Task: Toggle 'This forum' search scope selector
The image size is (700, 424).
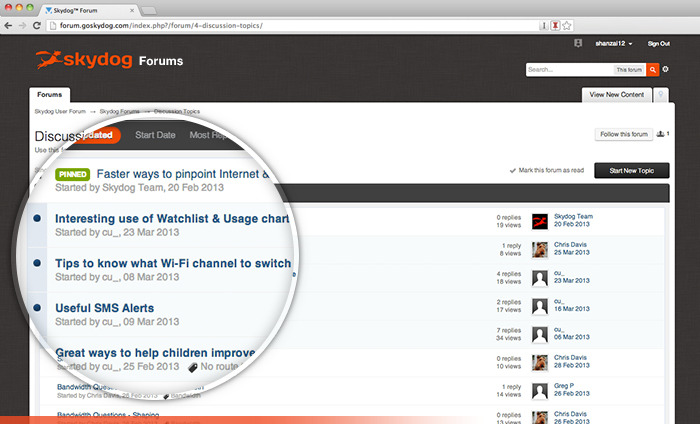Action: [629, 70]
